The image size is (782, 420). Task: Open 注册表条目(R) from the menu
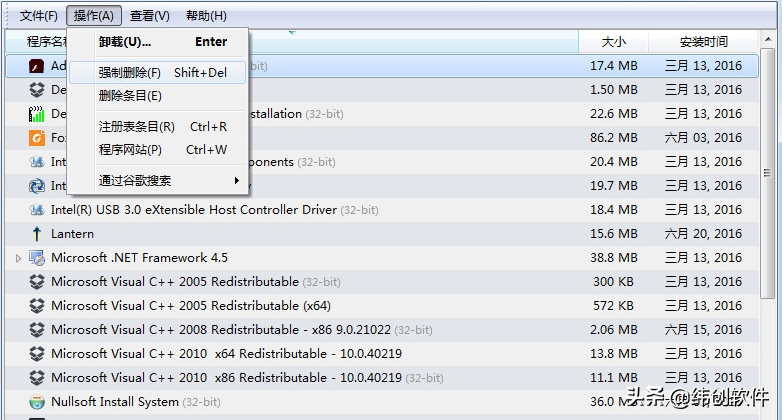(x=158, y=127)
